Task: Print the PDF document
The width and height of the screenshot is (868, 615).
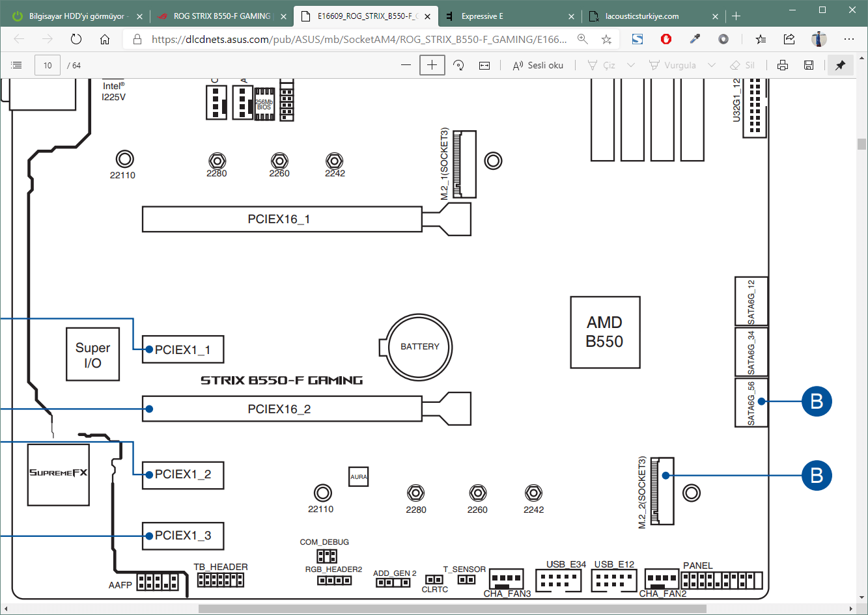Action: (x=783, y=65)
